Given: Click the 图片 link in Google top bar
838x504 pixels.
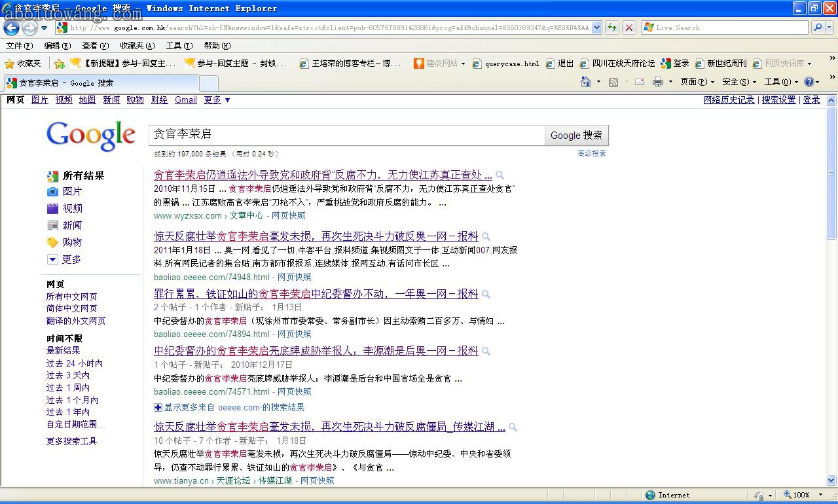Looking at the screenshot, I should click(x=39, y=99).
